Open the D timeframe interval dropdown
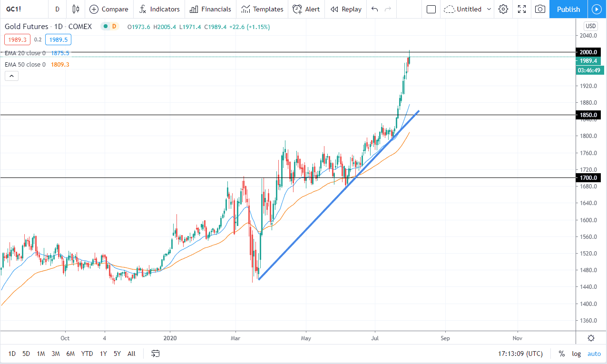607x364 pixels. tap(57, 9)
